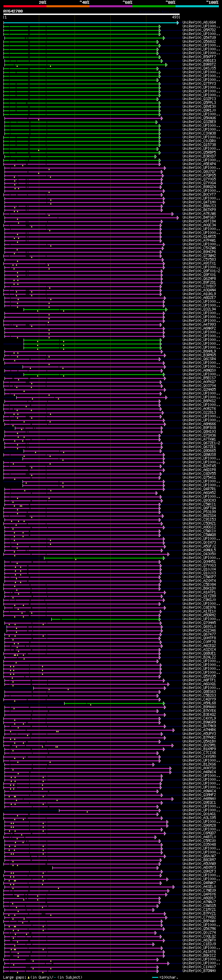
Task: Select hit UniRef100_Q70HA5
Action: [x=199, y=623]
